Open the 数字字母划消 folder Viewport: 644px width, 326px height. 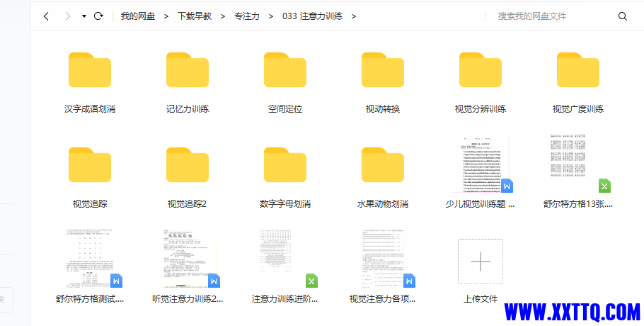click(285, 164)
